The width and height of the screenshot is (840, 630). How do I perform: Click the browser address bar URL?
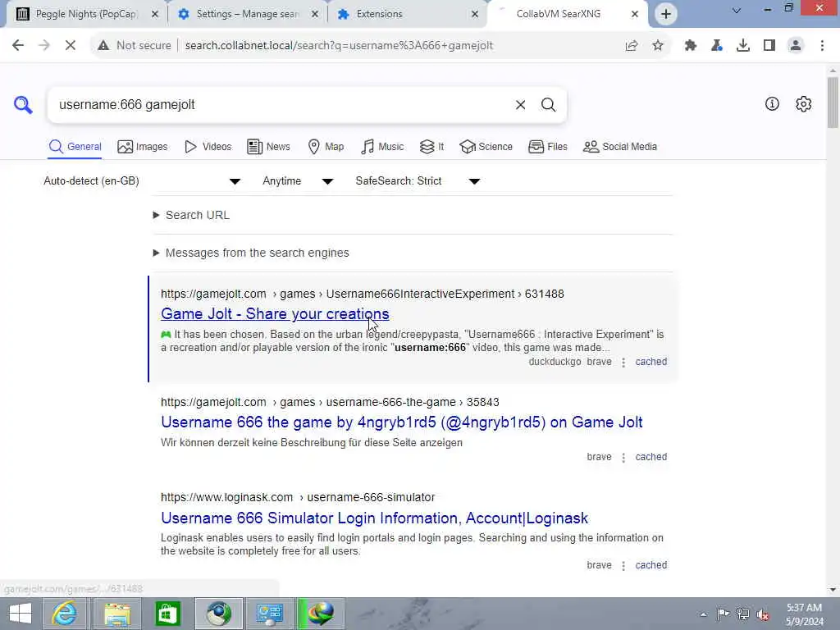[x=339, y=46]
